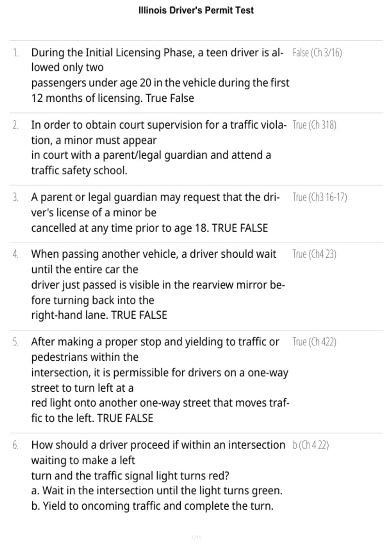Click the number label '1.'
This screenshot has width=392, height=556.
coord(16,53)
